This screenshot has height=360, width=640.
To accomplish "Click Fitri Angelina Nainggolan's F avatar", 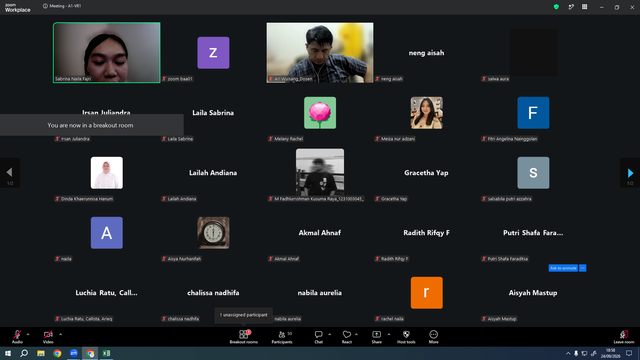I will pos(533,113).
